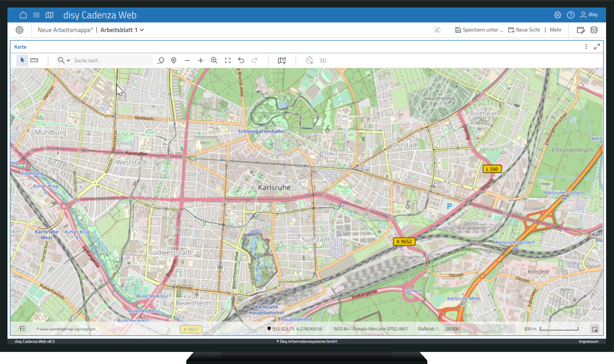This screenshot has height=364, width=614.
Task: Click the location pin marker tool
Action: [174, 61]
